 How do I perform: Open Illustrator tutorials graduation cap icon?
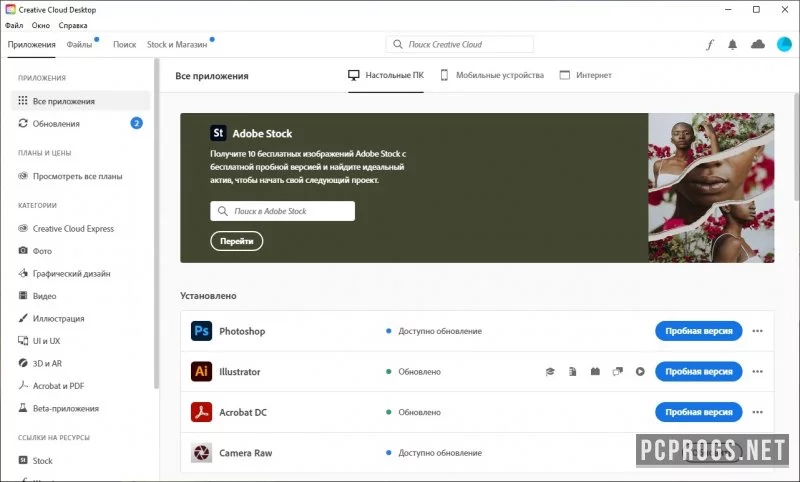[550, 372]
